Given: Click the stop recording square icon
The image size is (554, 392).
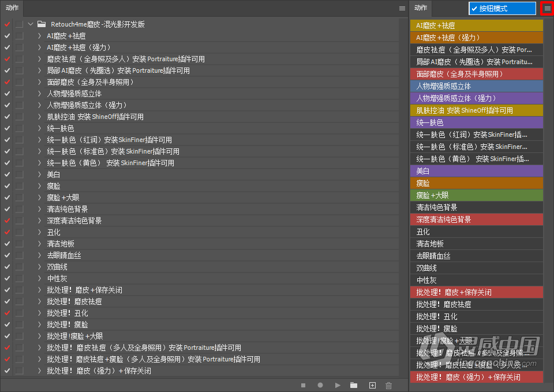Looking at the screenshot, I should (x=303, y=385).
